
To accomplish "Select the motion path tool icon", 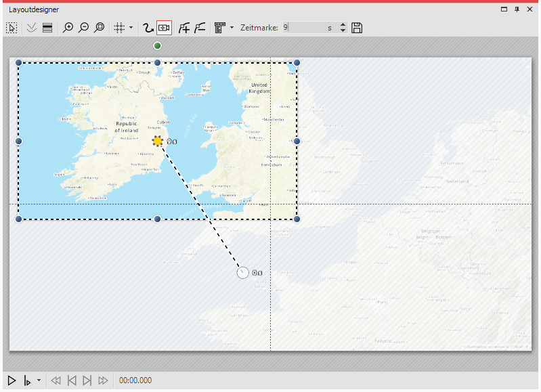I will [x=148, y=28].
